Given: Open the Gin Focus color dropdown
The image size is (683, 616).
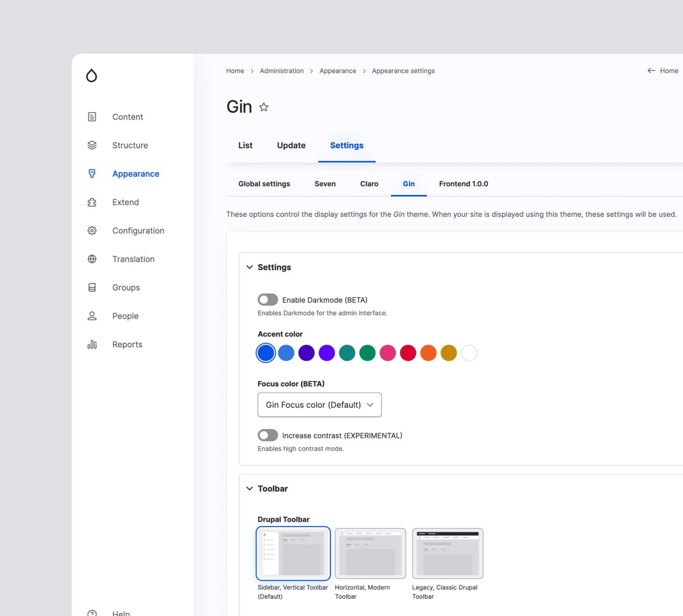Looking at the screenshot, I should click(319, 405).
